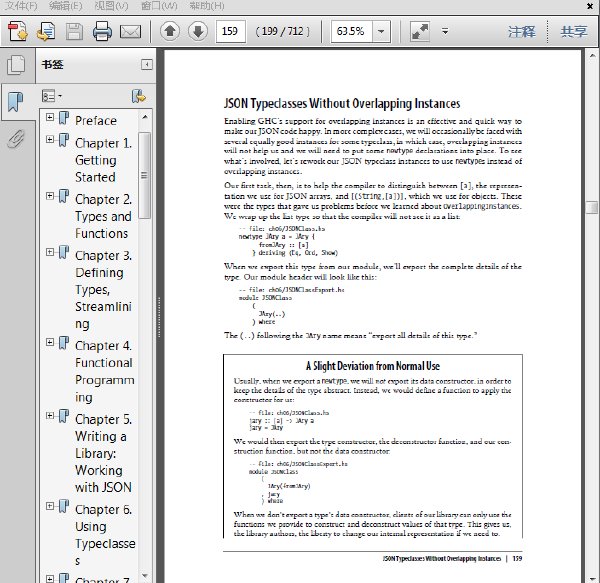Click the Create PDF icon in the toolbar
Screen dimensions: 600x583
18,31
